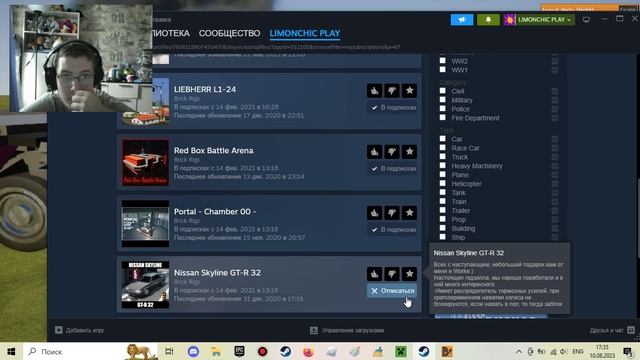
Task: Check the Military category checkbox
Action: click(442, 100)
